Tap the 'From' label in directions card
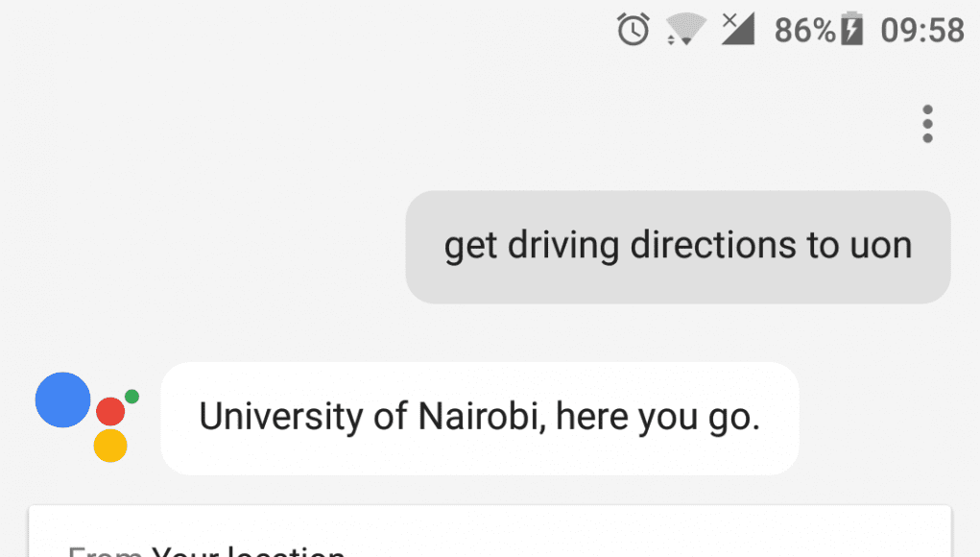Screen dimensions: 980x557 (105, 552)
